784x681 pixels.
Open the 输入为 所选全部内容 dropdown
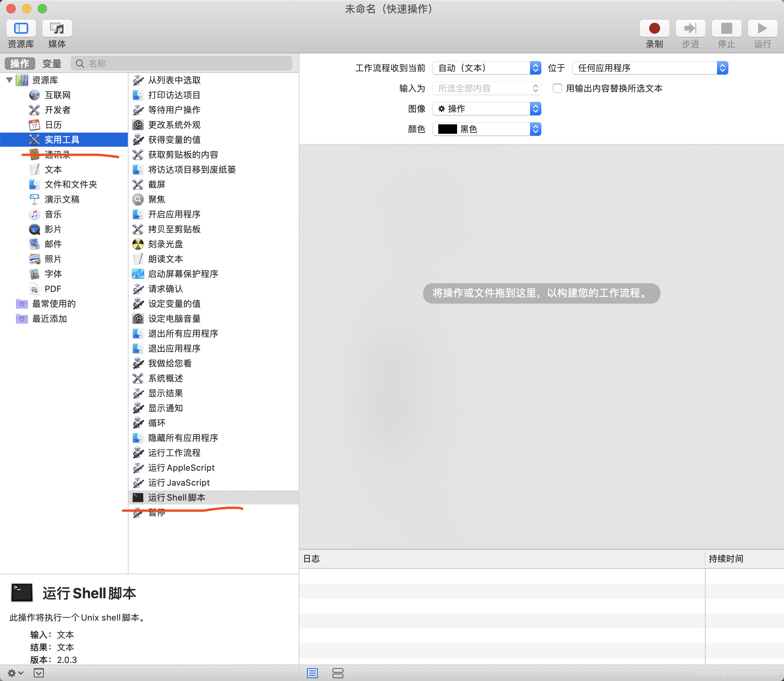(487, 88)
